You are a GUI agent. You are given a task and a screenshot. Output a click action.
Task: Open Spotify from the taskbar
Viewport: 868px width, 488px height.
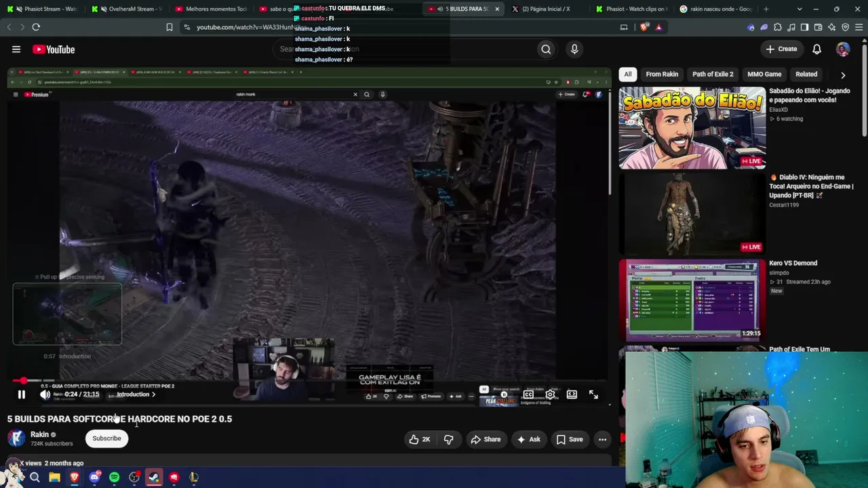pos(114,477)
